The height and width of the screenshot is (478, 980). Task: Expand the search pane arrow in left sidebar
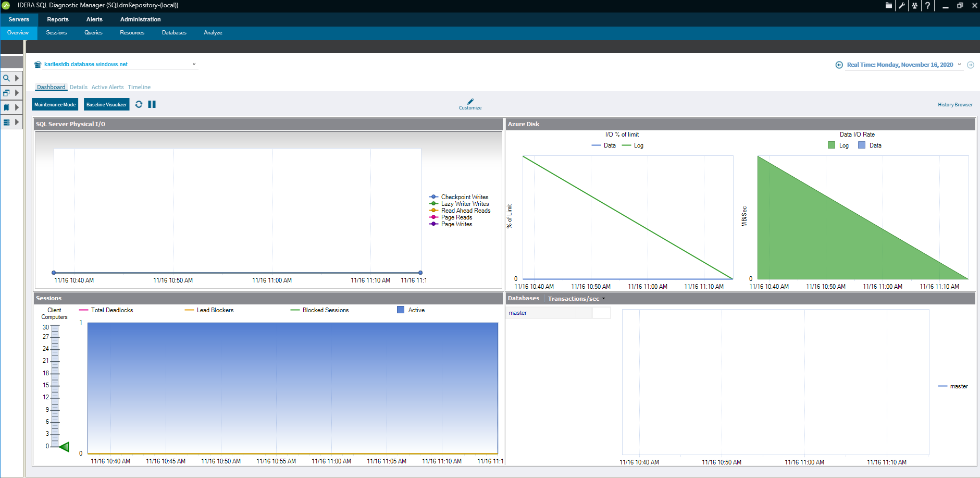tap(17, 78)
